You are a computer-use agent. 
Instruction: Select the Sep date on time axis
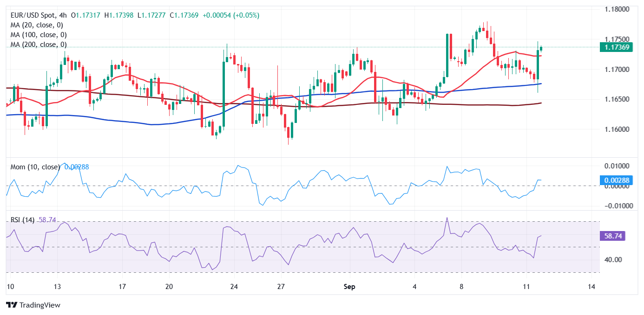349,287
